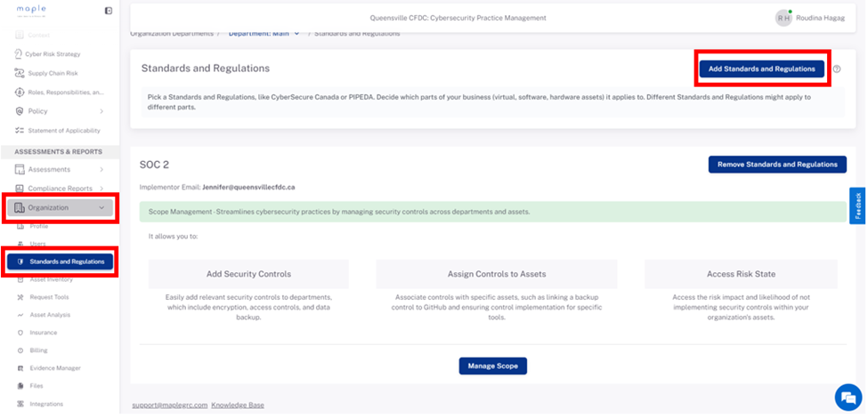Click the Profile icon in the sidebar

pyautogui.click(x=20, y=226)
